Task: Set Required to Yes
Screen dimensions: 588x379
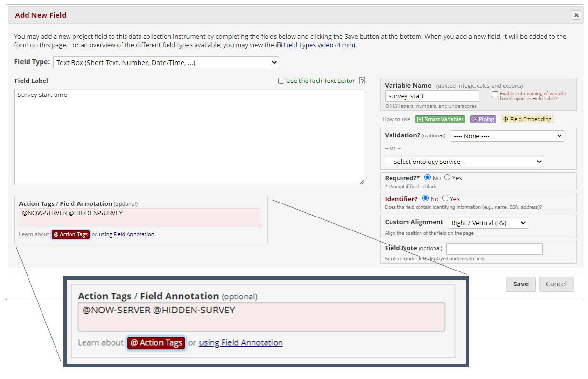Action: pos(447,177)
